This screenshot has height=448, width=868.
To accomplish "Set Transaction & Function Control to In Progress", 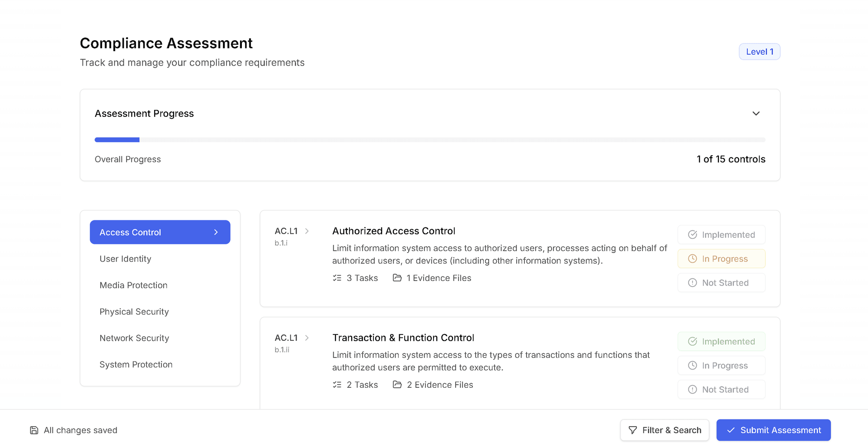I will coord(721,365).
